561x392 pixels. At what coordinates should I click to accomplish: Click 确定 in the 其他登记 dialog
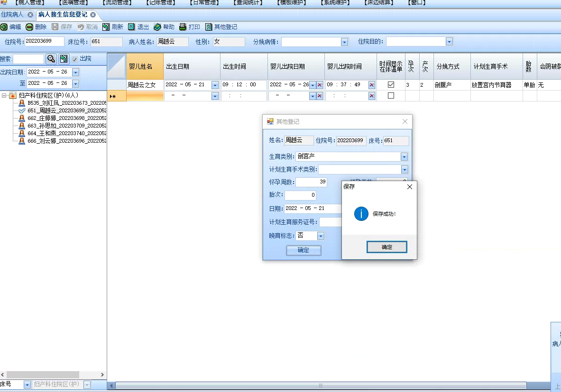click(x=303, y=250)
